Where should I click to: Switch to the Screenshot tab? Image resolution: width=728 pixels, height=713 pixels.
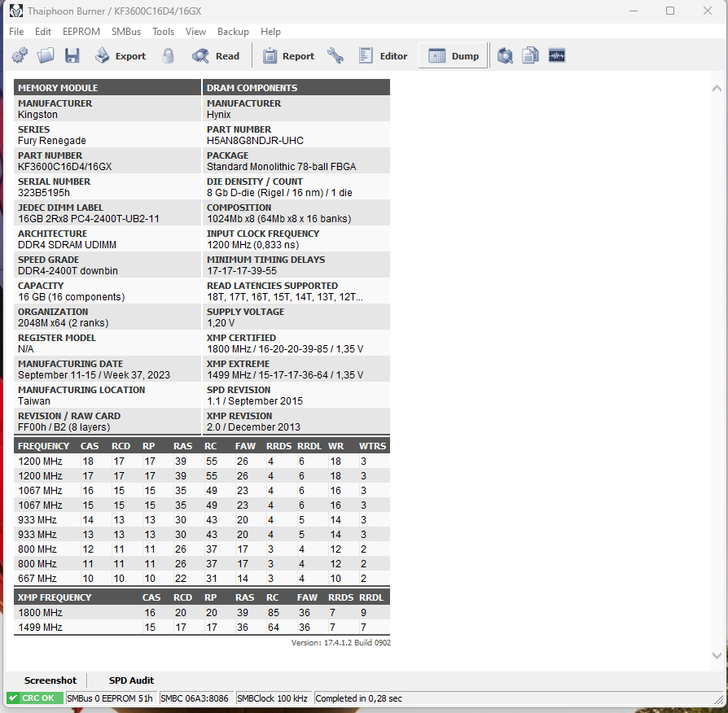point(50,680)
